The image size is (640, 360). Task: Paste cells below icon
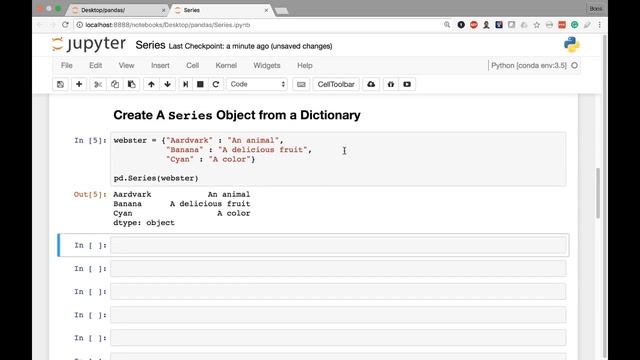click(131, 84)
